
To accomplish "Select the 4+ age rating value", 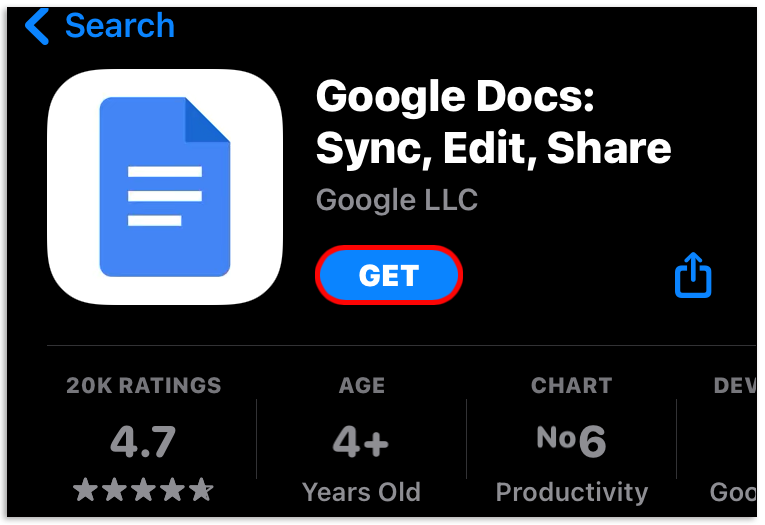I will point(361,440).
